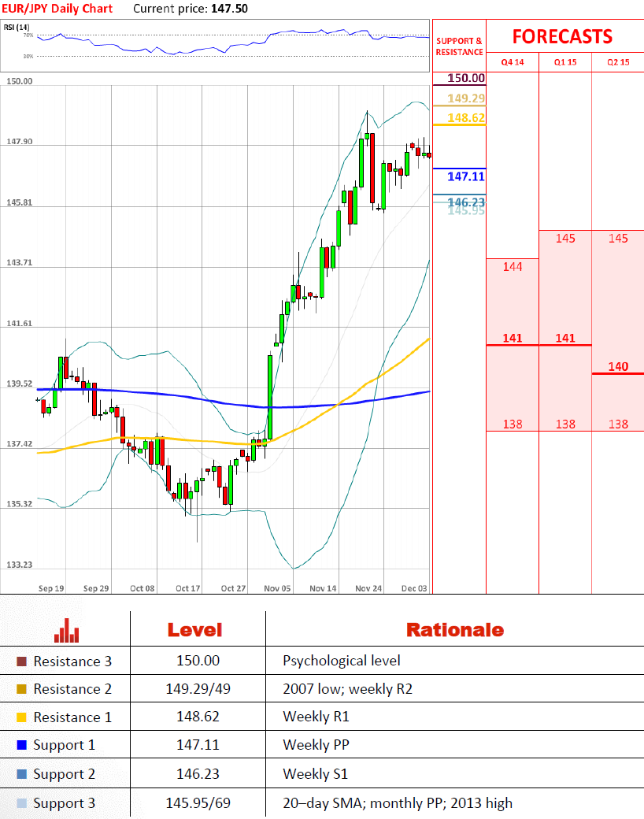Click the 146.23 level table cell
This screenshot has width=644, height=819.
[198, 773]
